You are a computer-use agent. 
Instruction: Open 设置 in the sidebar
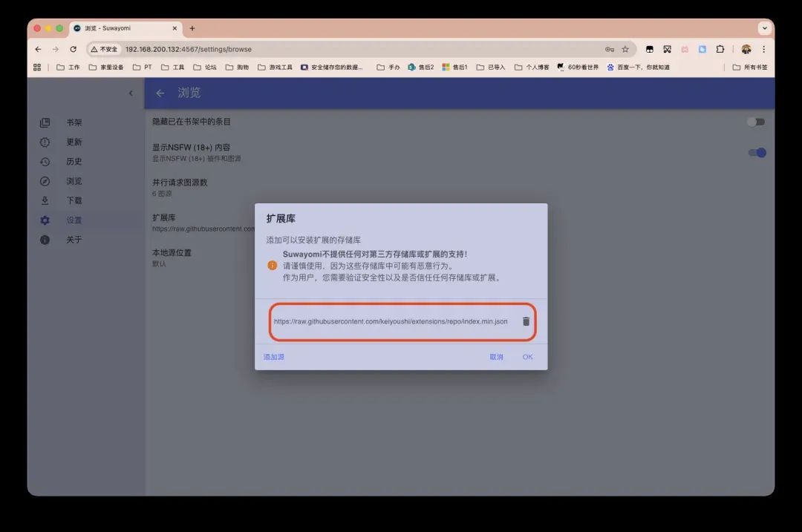pyautogui.click(x=85, y=220)
